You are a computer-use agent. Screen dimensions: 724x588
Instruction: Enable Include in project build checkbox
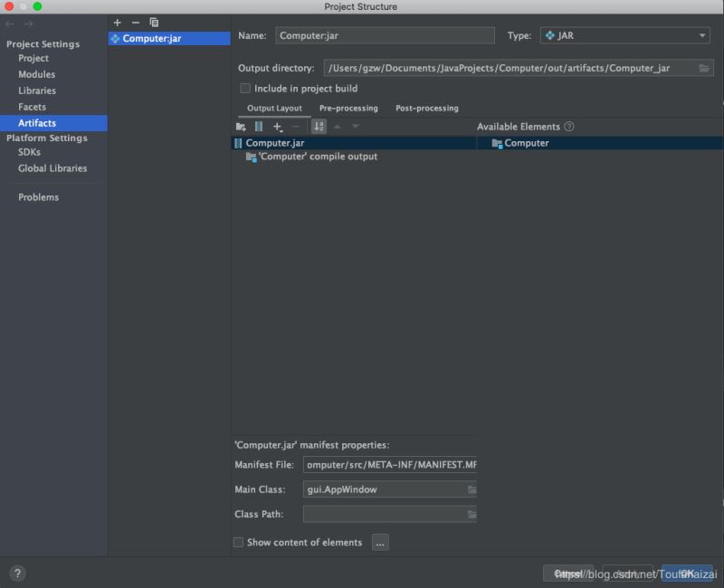pyautogui.click(x=245, y=89)
